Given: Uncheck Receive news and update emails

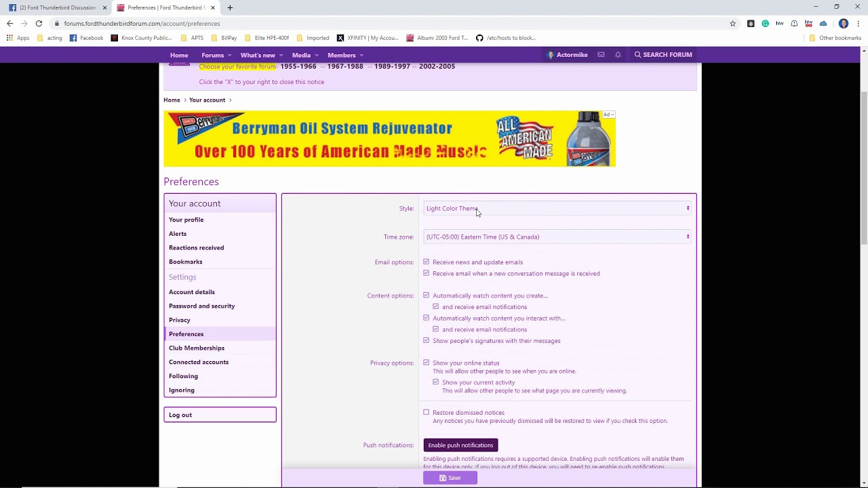Looking at the screenshot, I should (427, 262).
